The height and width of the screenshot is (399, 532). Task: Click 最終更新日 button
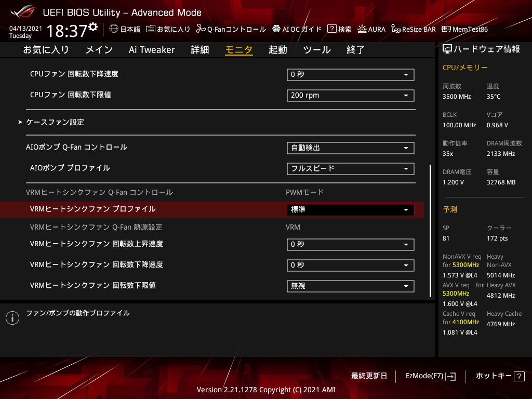(x=369, y=376)
